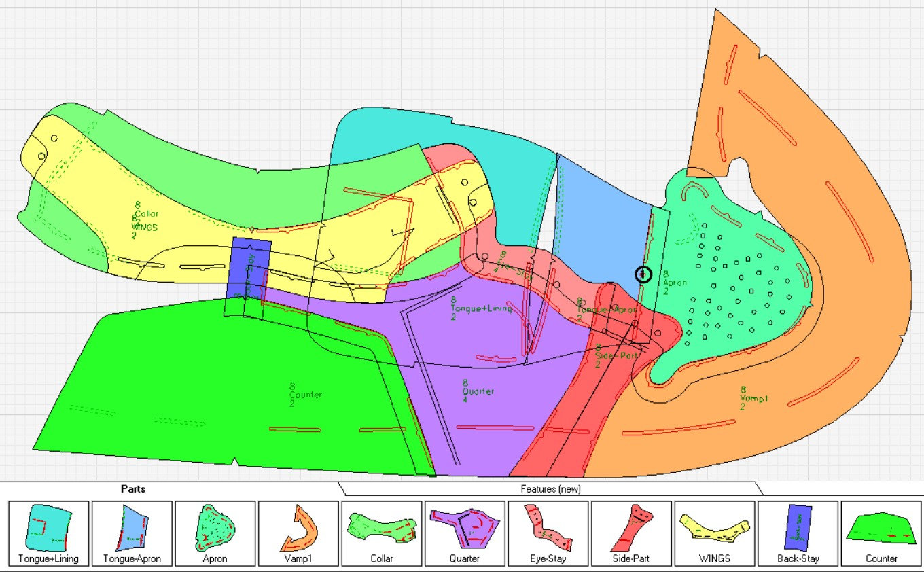
Task: Pick the Apron part thumbnail
Action: point(215,533)
